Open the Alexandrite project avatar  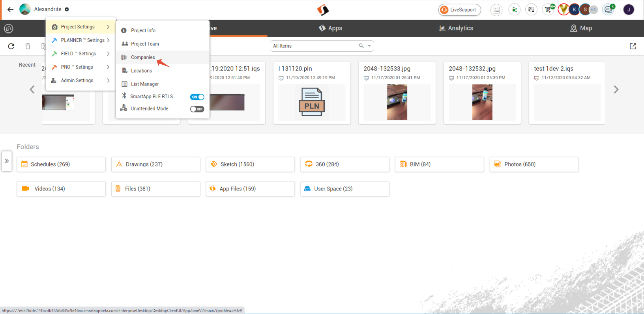(25, 9)
